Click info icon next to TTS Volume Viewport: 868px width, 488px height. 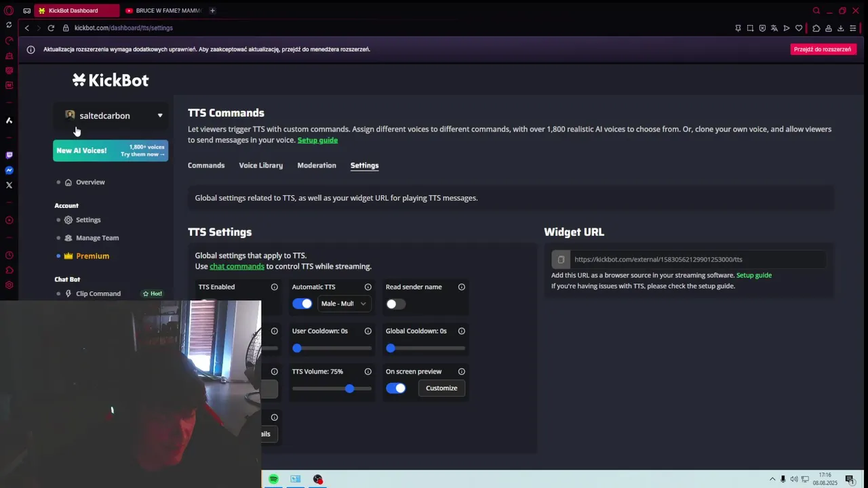point(368,371)
